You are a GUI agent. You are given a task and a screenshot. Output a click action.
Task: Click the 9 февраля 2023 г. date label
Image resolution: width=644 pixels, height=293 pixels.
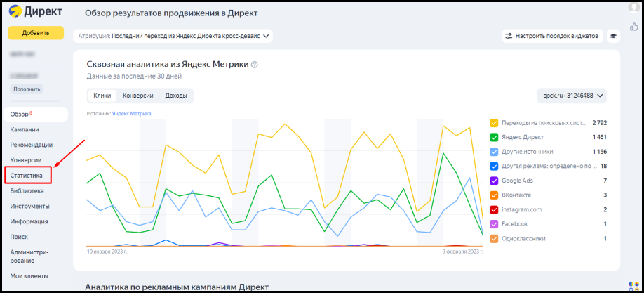click(462, 251)
